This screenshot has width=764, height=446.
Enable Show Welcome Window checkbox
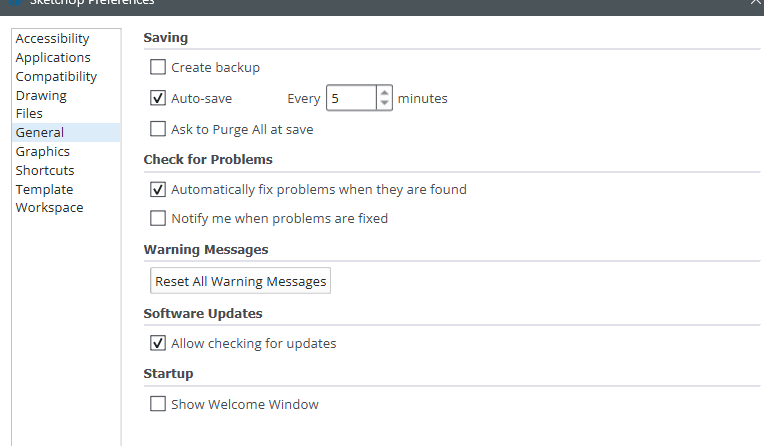158,404
